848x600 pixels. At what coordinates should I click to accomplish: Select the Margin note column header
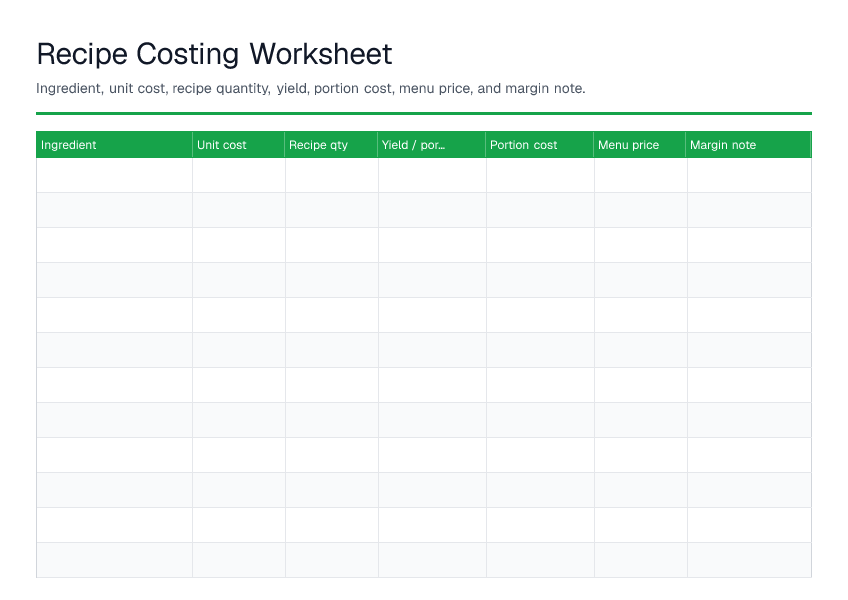click(x=748, y=144)
